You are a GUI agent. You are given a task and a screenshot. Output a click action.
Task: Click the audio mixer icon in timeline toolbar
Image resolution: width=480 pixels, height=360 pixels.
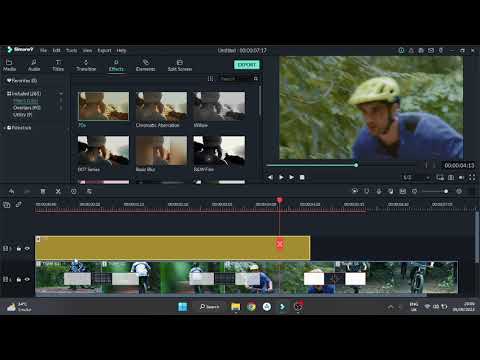coord(390,191)
